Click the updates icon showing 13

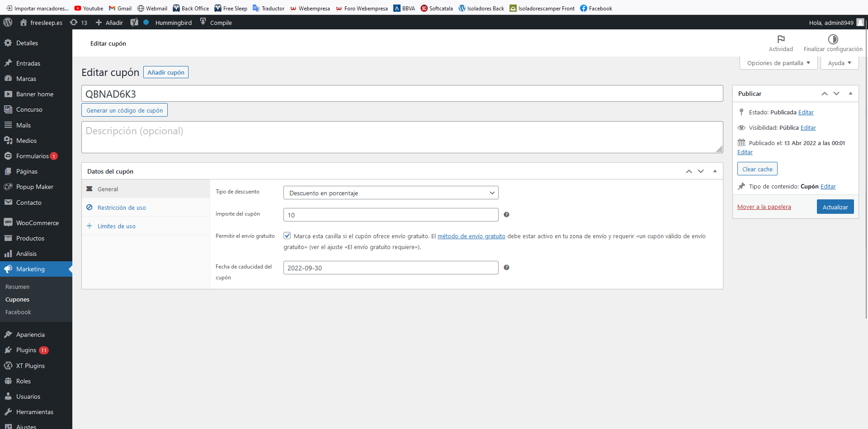click(79, 22)
